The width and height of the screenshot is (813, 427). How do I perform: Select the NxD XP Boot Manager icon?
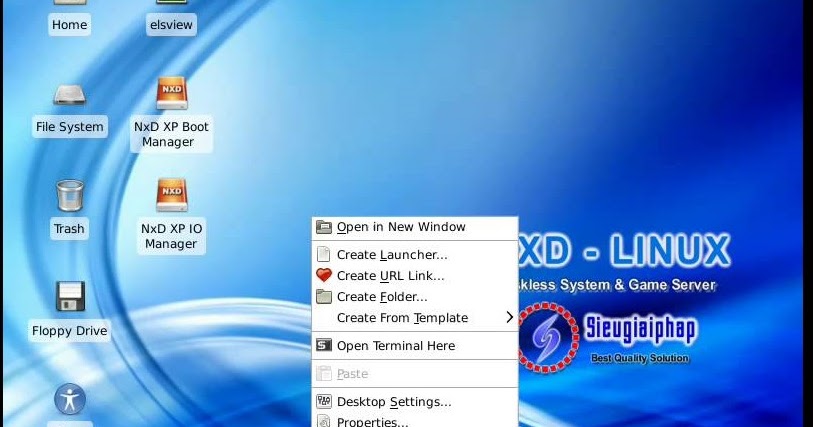click(172, 94)
